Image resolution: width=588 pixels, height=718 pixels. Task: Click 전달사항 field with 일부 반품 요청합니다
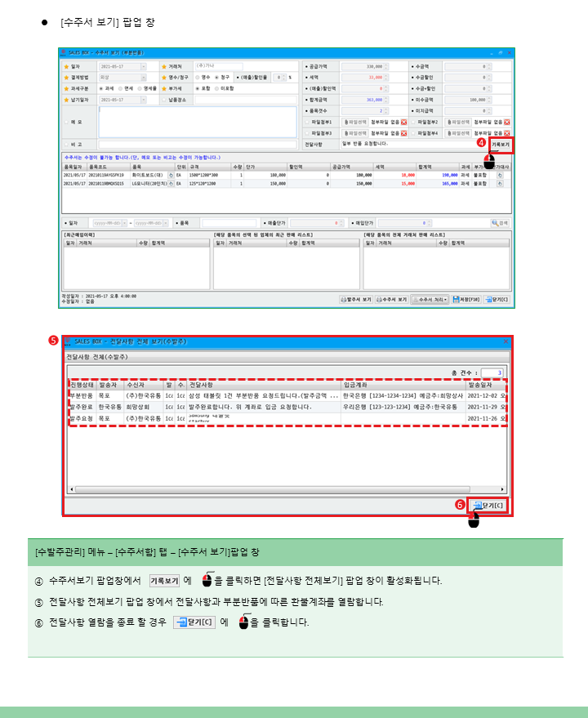(413, 145)
